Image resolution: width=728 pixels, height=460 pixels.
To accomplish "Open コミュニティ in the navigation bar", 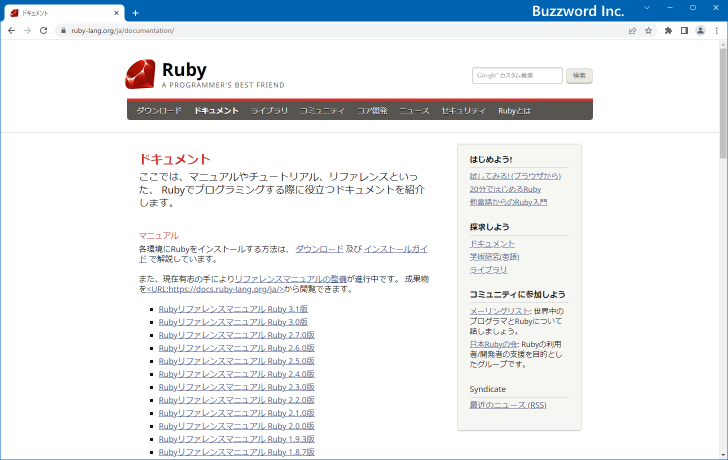I will tap(322, 110).
